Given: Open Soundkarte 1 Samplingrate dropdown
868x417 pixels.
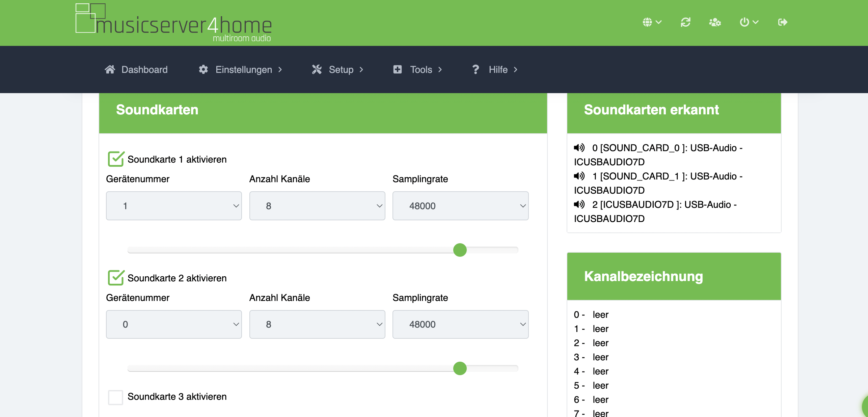Looking at the screenshot, I should (460, 206).
